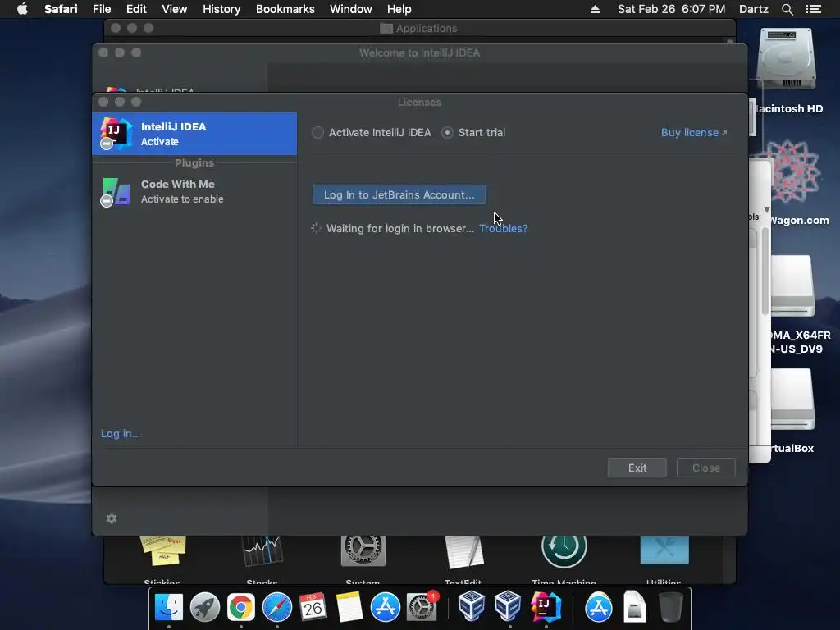Open Launchpad rocket icon in Dock

(204, 607)
